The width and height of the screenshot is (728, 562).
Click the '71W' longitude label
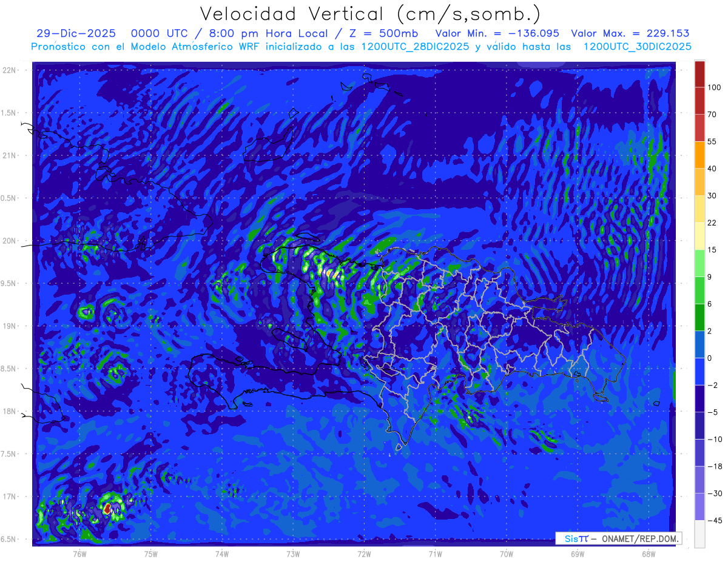(x=435, y=554)
